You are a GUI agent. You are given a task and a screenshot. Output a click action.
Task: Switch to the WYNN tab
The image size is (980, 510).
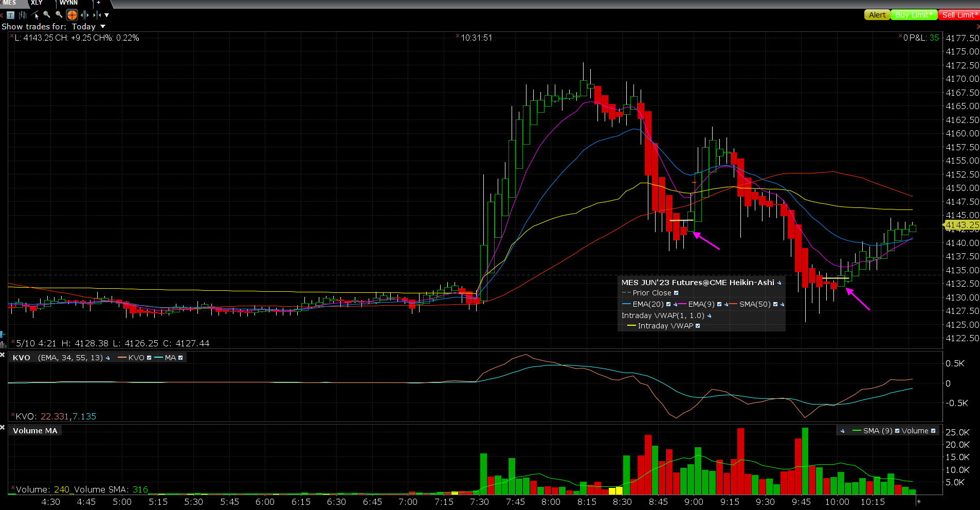[68, 3]
